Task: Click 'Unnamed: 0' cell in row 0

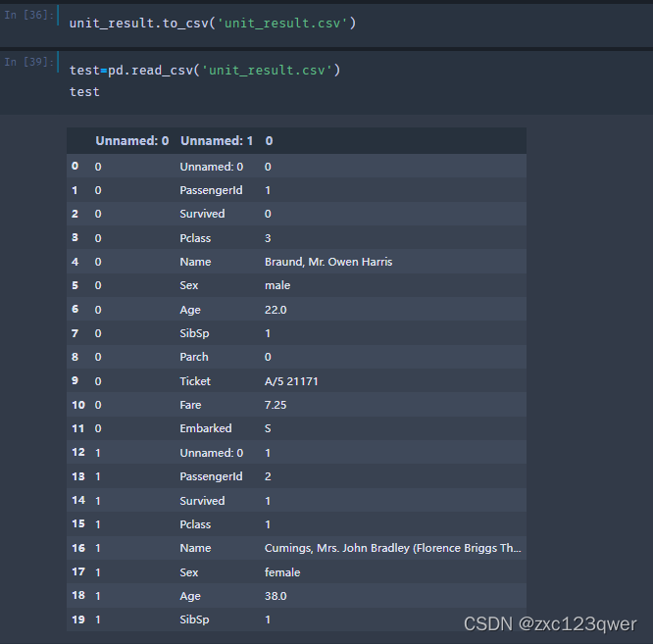Action: point(212,167)
